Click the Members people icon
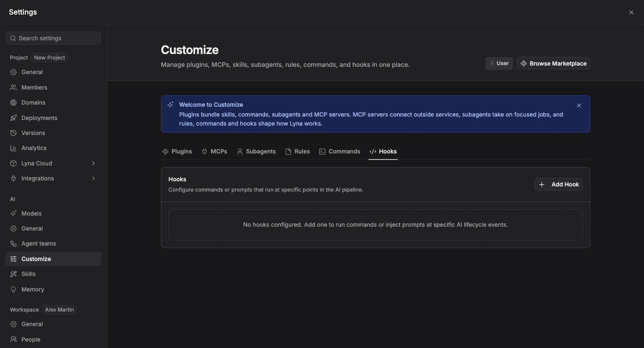Viewport: 644px width, 348px height. pyautogui.click(x=13, y=87)
